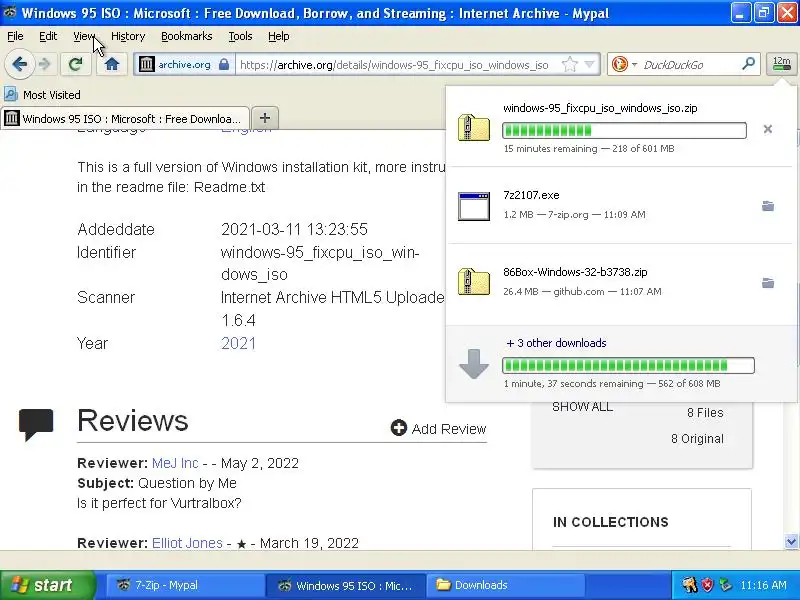This screenshot has height=600, width=800.
Task: Open reviewer Elliot Jones profile link
Action: coord(187,543)
